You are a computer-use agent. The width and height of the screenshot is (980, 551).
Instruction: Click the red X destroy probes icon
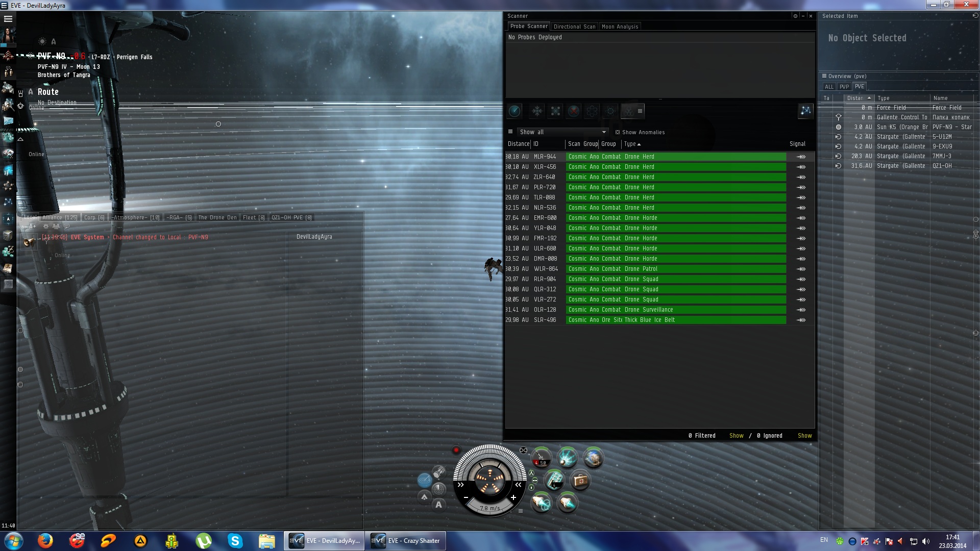coord(574,111)
